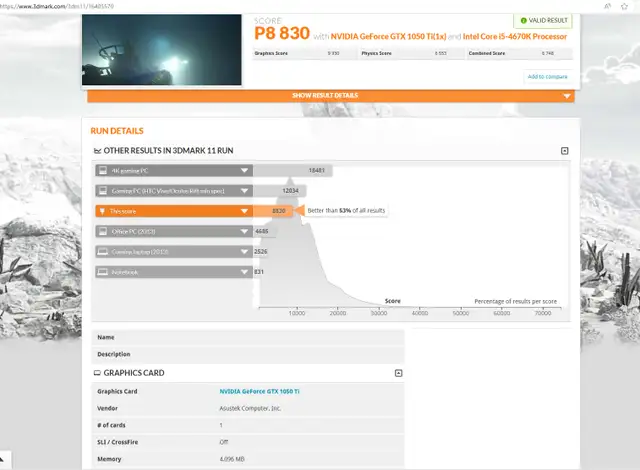This screenshot has height=470, width=640.
Task: Expand the This score dropdown arrow
Action: tap(244, 211)
